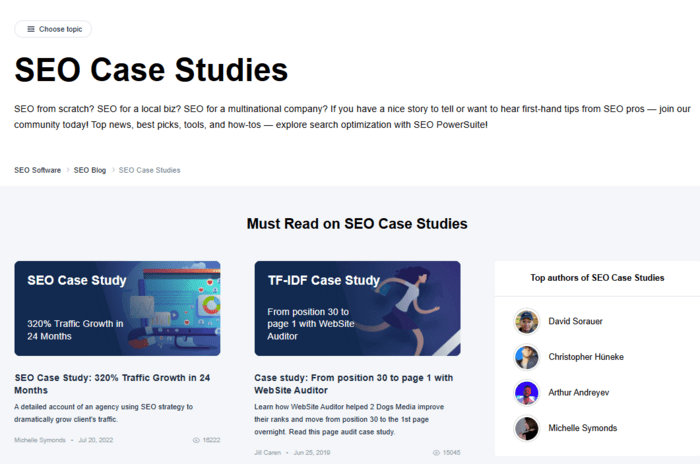Image resolution: width=700 pixels, height=464 pixels.
Task: Click David Sorauer's avatar
Action: click(527, 321)
